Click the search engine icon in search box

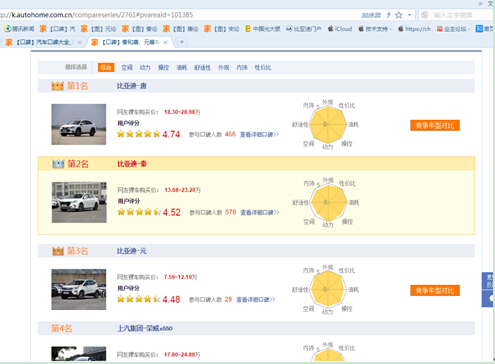[x=424, y=15]
